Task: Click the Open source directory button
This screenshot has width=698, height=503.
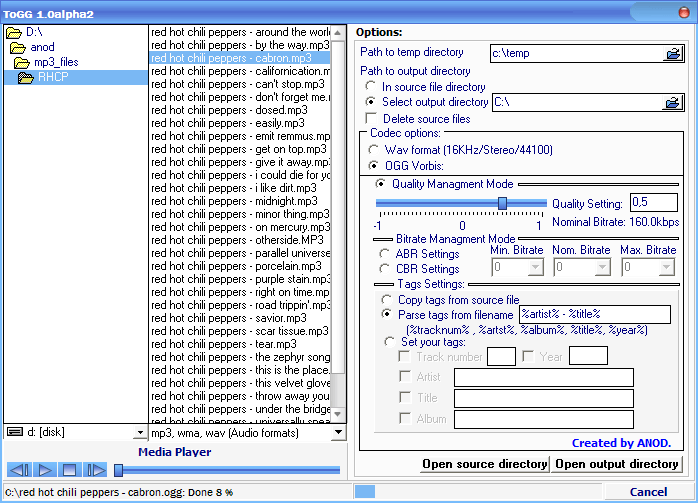Action: [485, 464]
